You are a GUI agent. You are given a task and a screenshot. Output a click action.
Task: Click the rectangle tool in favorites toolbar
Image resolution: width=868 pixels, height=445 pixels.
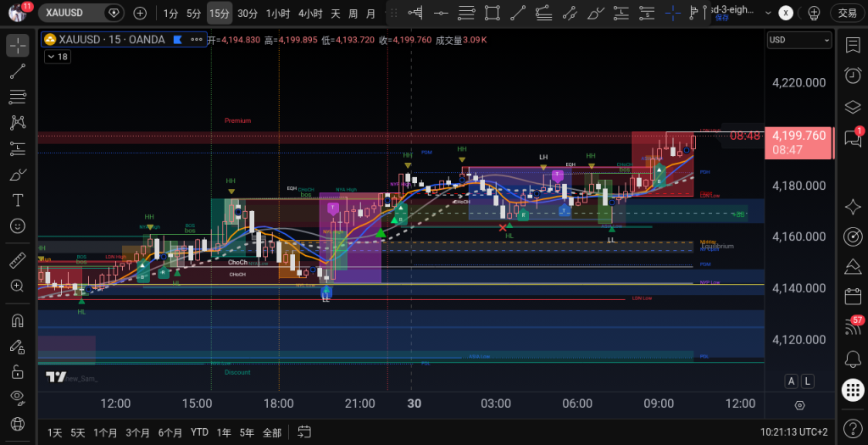492,13
